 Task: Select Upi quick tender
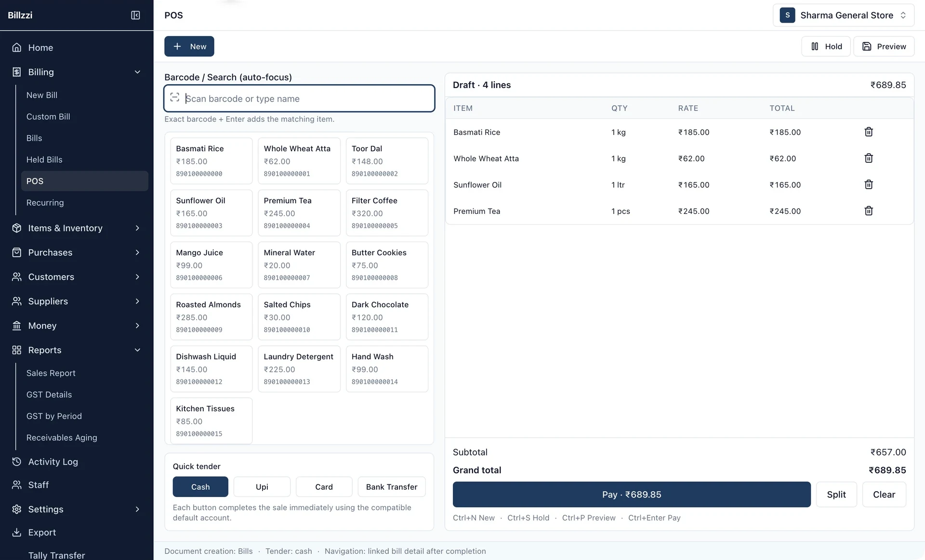point(262,487)
